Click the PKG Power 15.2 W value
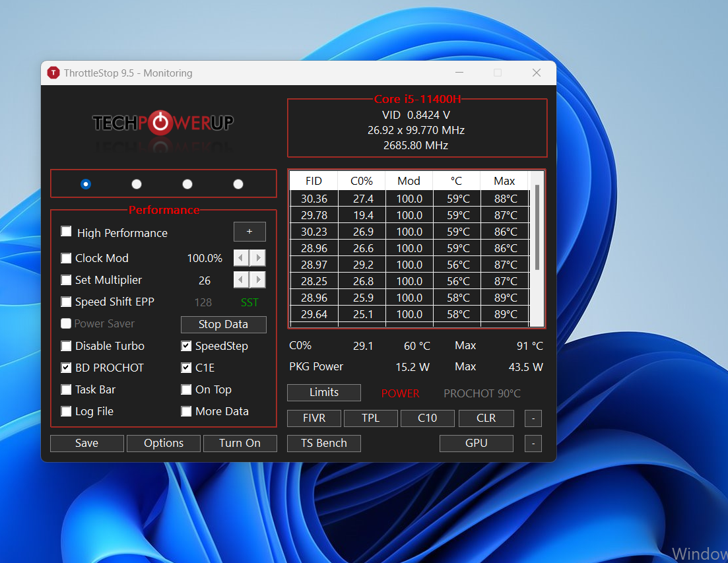 pyautogui.click(x=413, y=367)
